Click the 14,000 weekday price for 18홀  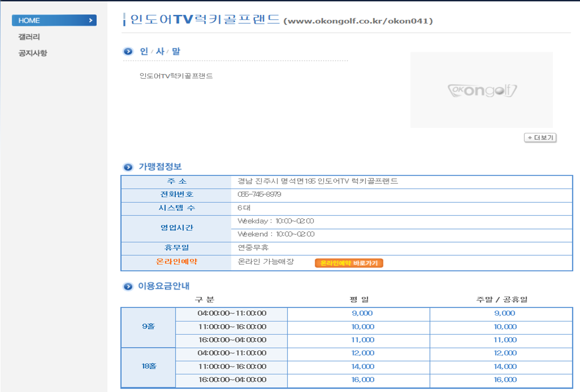point(363,367)
